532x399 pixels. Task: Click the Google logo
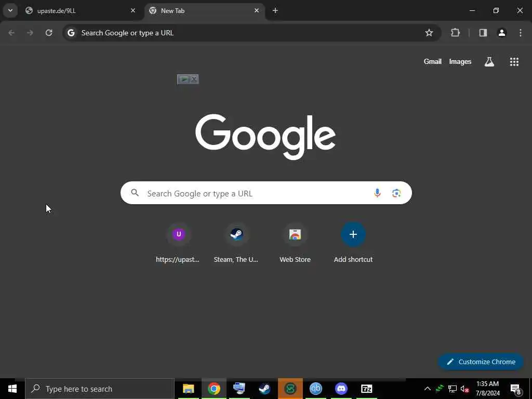265,137
